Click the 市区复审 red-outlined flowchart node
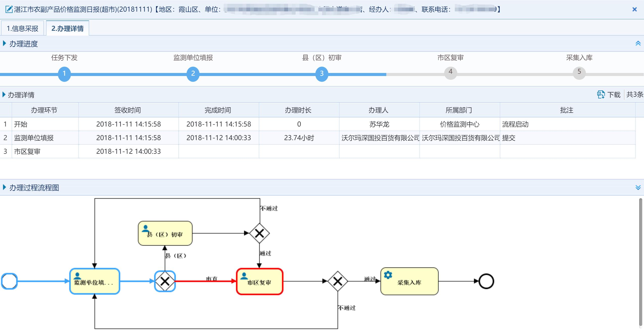 pos(259,281)
